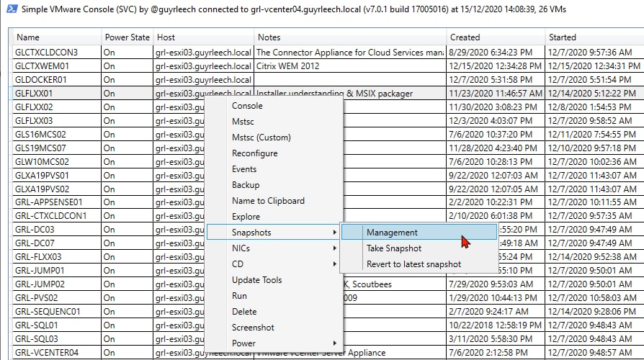Expand the Snapshots submenu
644x360 pixels.
(274, 233)
